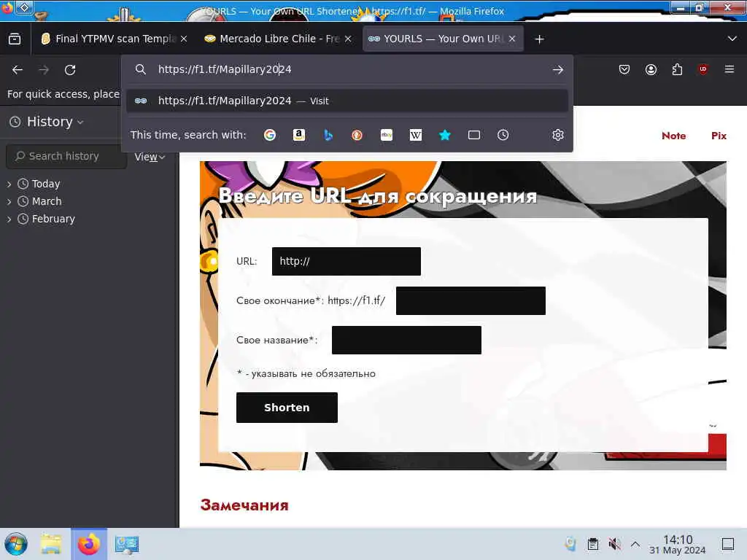Image resolution: width=747 pixels, height=560 pixels.
Task: Click the muted volume tray icon
Action: pyautogui.click(x=614, y=544)
